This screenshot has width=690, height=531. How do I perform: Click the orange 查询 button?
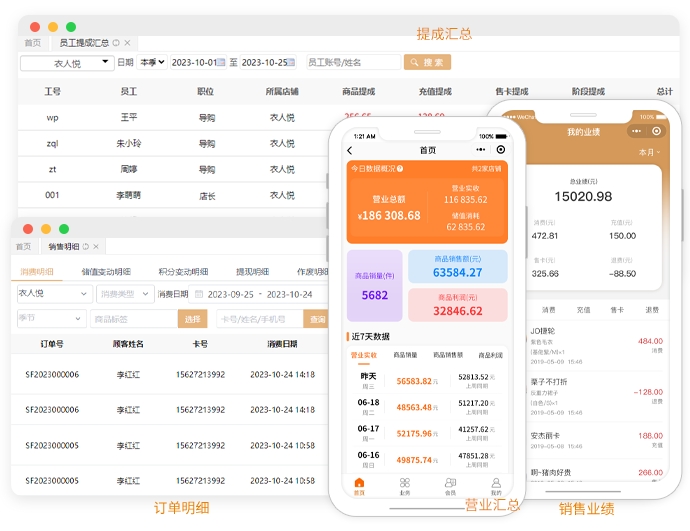click(x=316, y=319)
